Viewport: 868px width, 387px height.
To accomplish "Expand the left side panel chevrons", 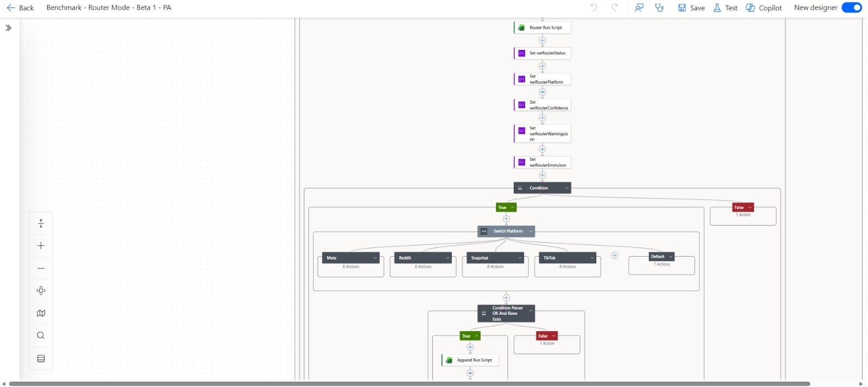I will pos(9,28).
